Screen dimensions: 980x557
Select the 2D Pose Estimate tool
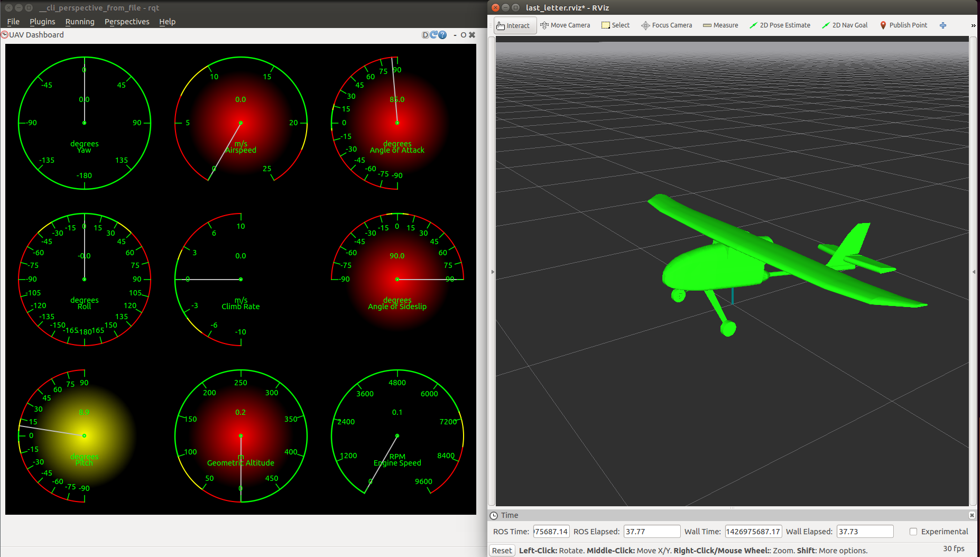[x=780, y=25]
